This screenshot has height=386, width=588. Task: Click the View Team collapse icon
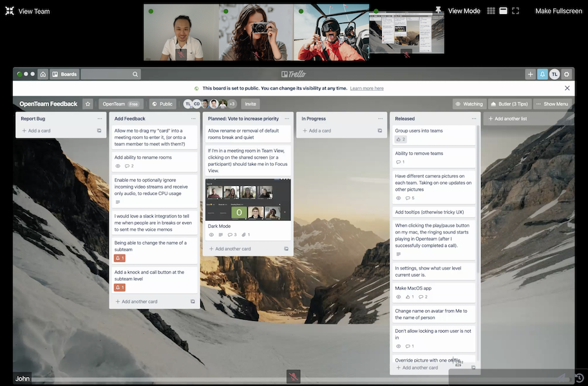coord(10,11)
